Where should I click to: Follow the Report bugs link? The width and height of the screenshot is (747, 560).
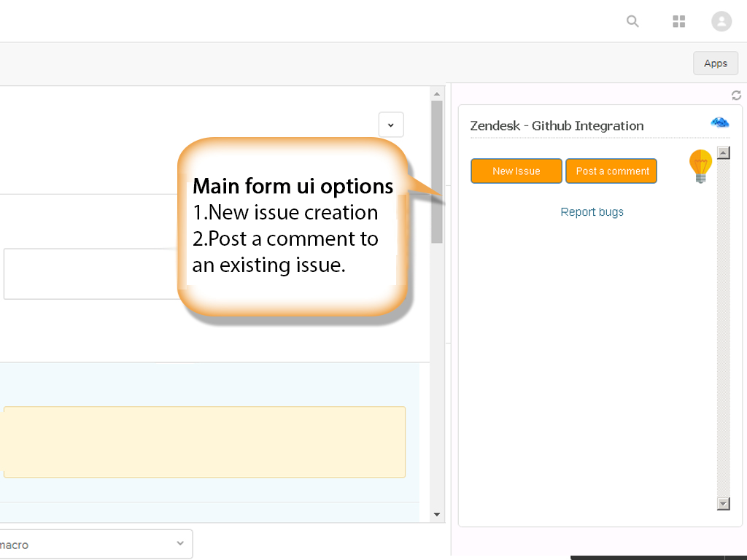coord(592,211)
